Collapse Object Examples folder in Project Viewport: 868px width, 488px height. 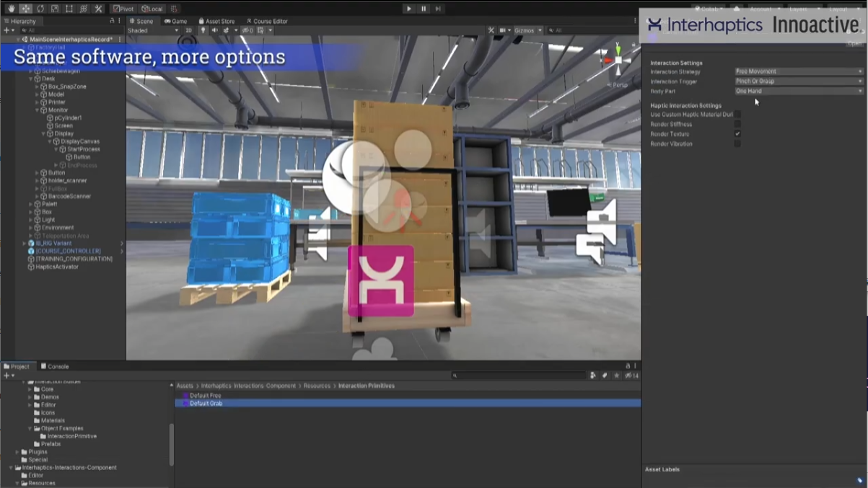click(30, 428)
